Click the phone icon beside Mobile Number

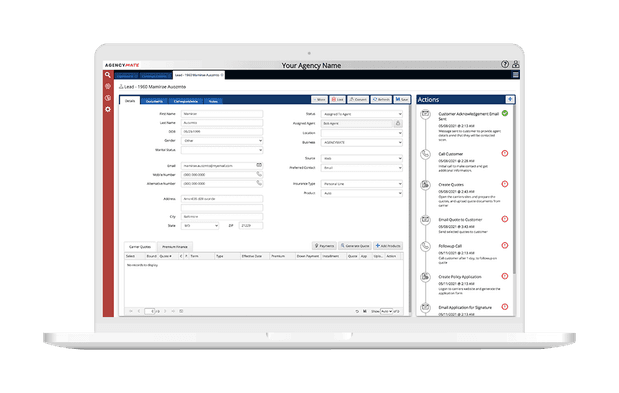click(259, 174)
